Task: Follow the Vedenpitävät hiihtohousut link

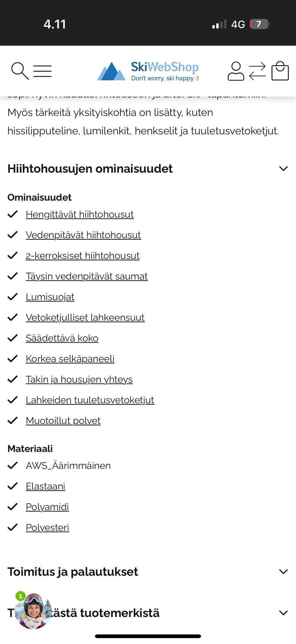Action: (83, 235)
